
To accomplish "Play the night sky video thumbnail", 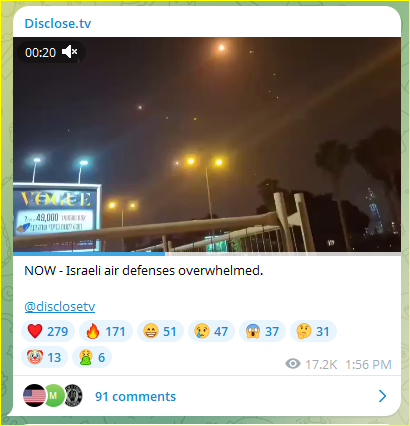I will 207,144.
